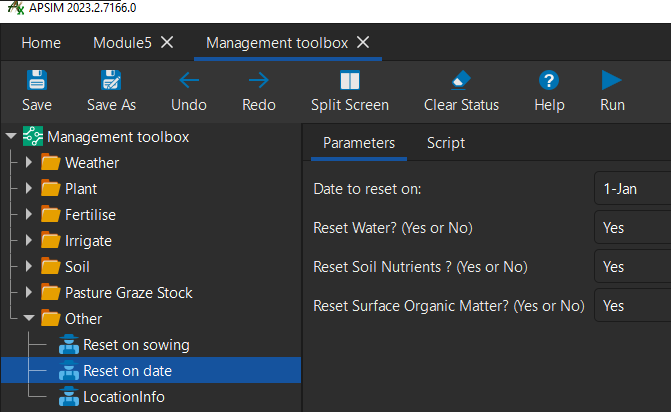This screenshot has width=671, height=412.
Task: Click the Plant folder icon
Action: click(x=50, y=189)
